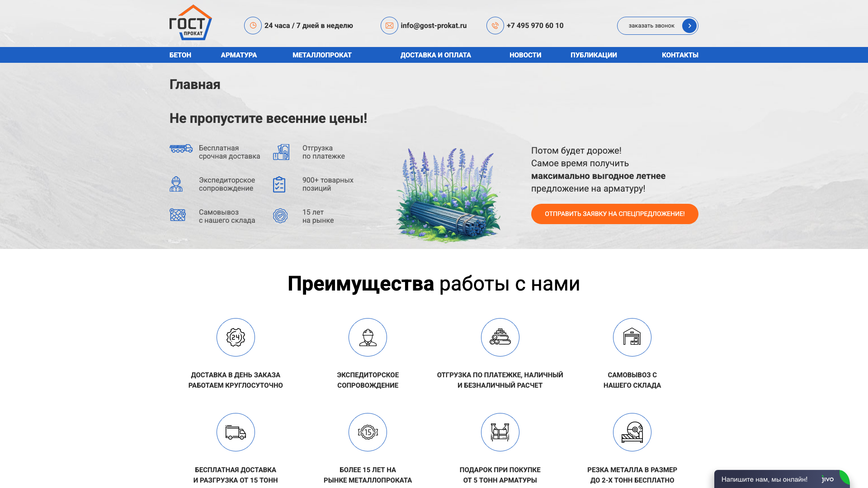This screenshot has width=868, height=488.
Task: Go to ДОСТАВКА И ОПЛАТА page
Action: coord(436,55)
